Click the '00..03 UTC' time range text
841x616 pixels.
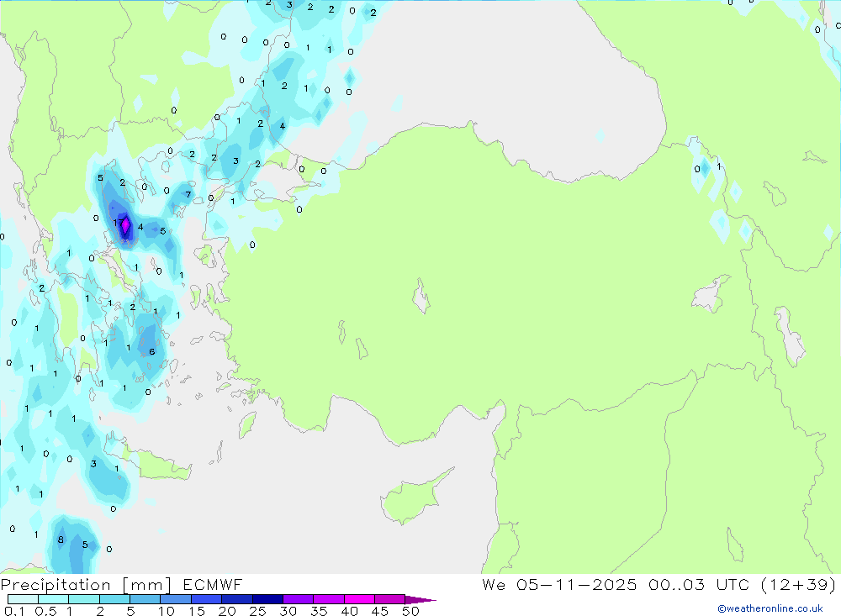point(698,584)
